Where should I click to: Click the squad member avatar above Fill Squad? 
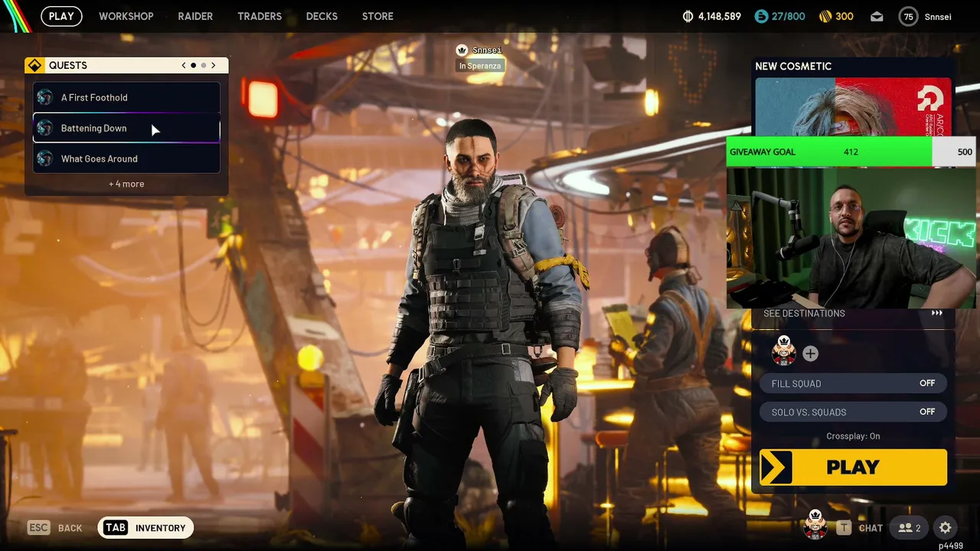(x=784, y=352)
